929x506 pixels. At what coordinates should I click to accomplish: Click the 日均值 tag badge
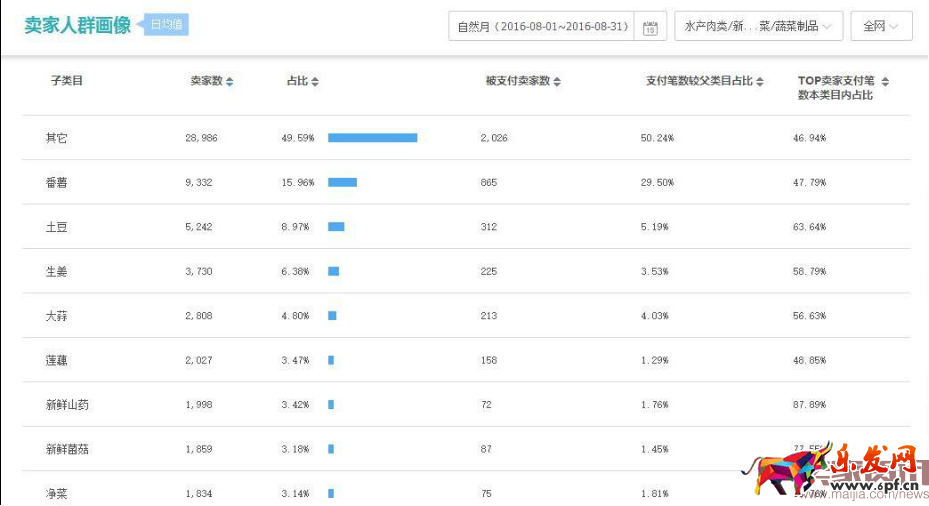click(x=166, y=25)
